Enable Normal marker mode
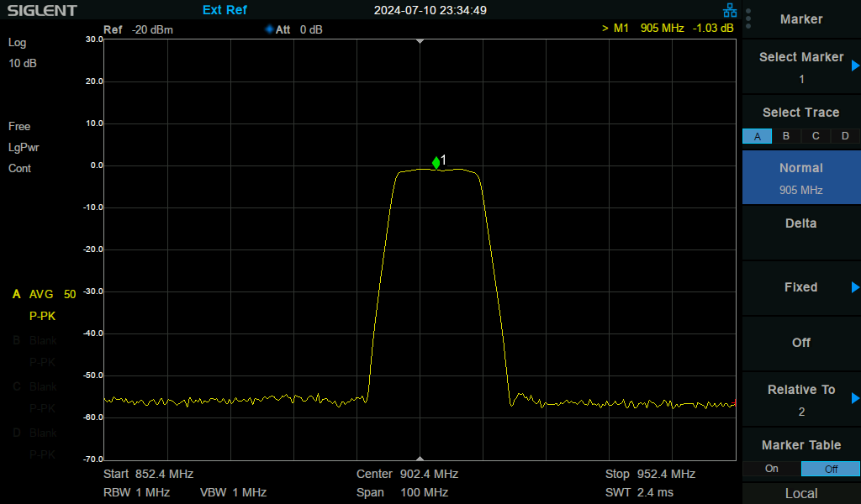Viewport: 861px width, 504px height. [x=800, y=176]
